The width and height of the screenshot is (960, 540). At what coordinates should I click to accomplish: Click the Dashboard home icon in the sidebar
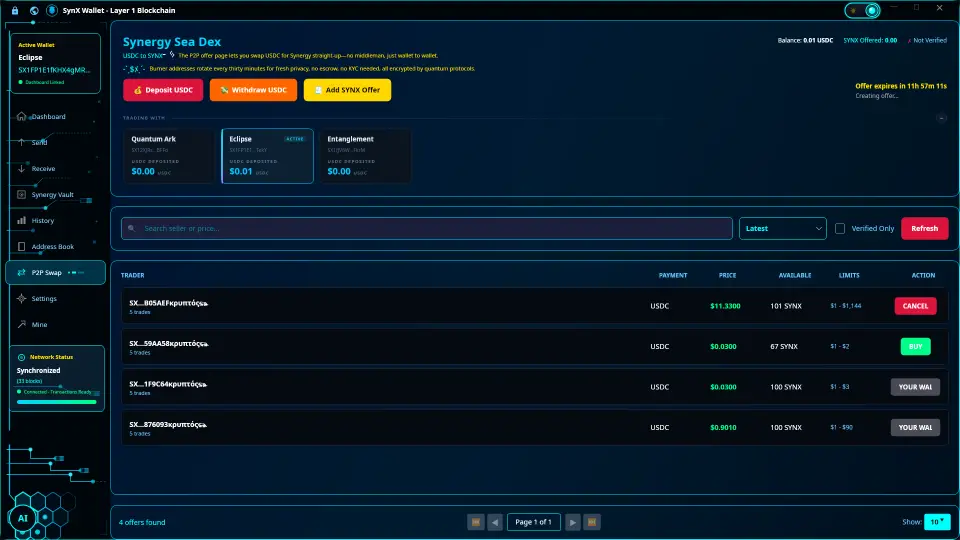point(21,116)
